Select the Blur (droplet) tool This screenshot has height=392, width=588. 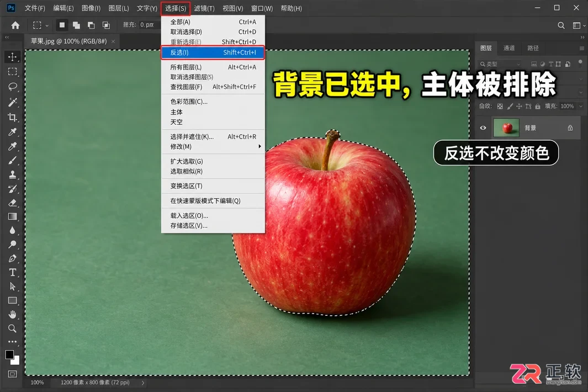click(x=12, y=230)
